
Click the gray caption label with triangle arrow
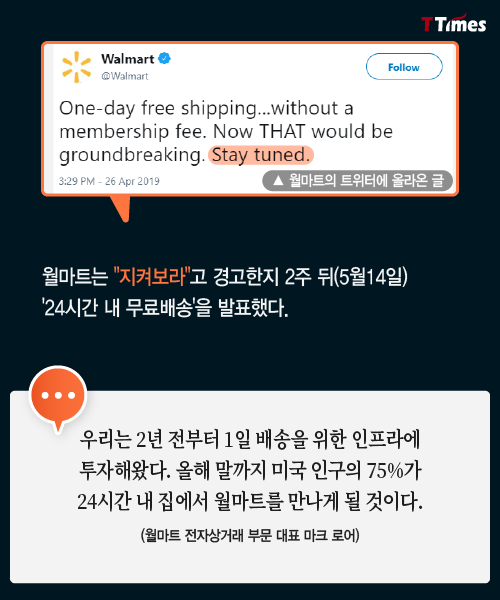357,180
